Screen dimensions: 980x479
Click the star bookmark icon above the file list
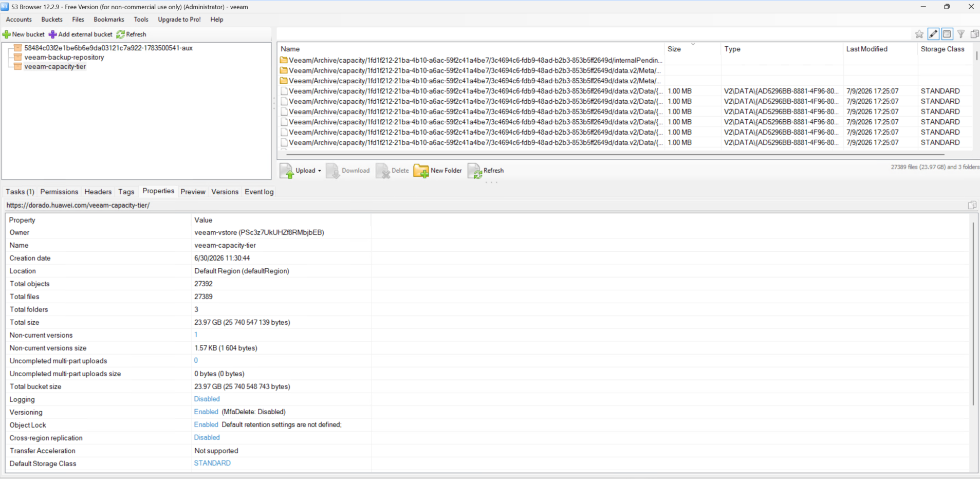click(919, 34)
